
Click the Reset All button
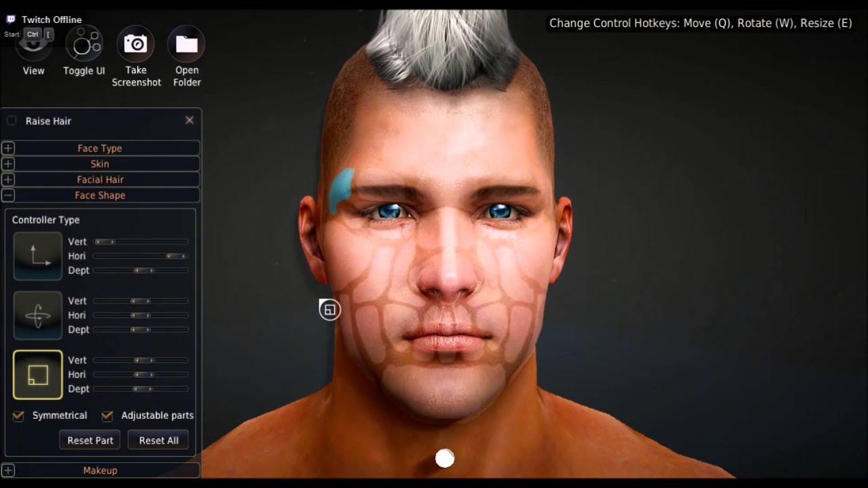[x=159, y=440]
